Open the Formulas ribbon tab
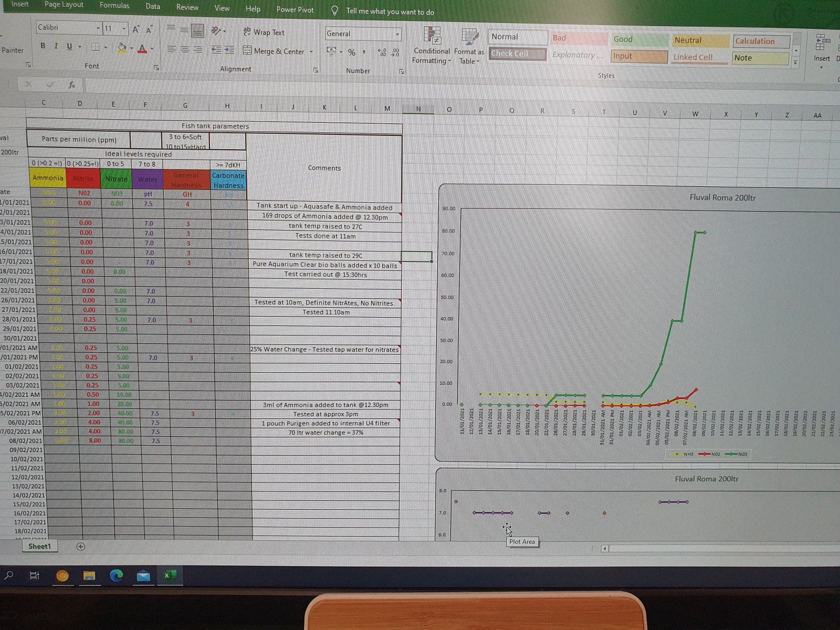Screen dimensions: 840x630 pos(114,6)
